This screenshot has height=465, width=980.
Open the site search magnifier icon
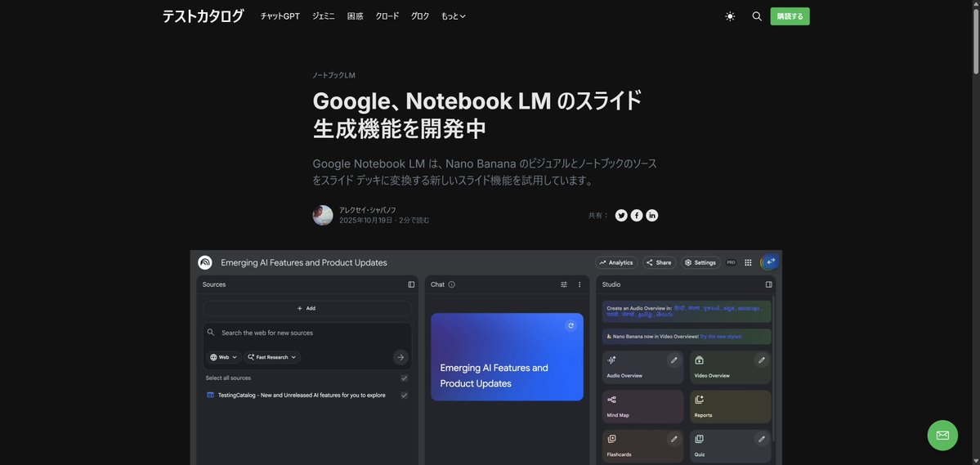[757, 16]
